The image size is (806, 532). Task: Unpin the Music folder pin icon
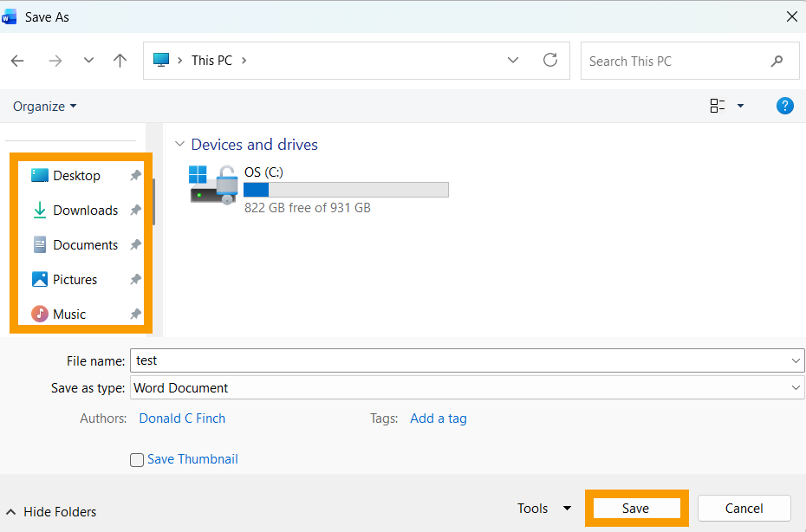click(x=135, y=315)
